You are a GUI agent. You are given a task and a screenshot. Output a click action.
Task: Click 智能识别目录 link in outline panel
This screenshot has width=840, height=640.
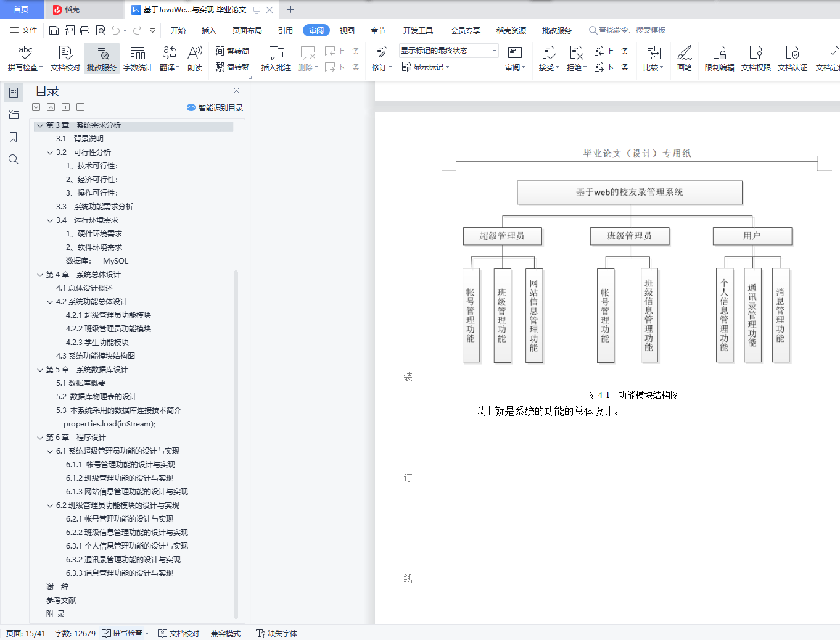pos(215,107)
